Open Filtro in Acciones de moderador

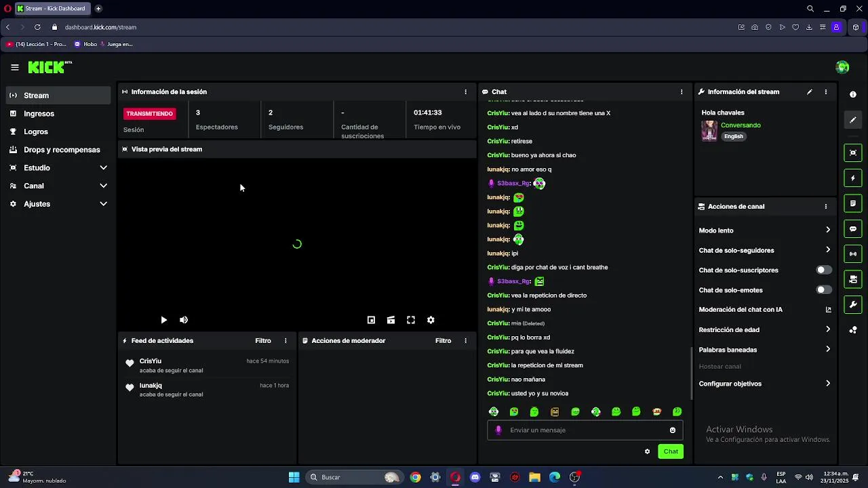(x=443, y=341)
